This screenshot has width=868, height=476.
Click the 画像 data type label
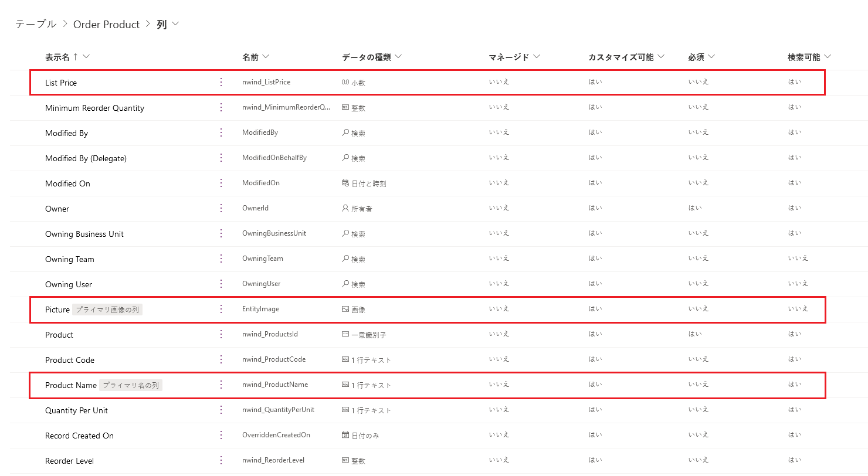tap(358, 310)
